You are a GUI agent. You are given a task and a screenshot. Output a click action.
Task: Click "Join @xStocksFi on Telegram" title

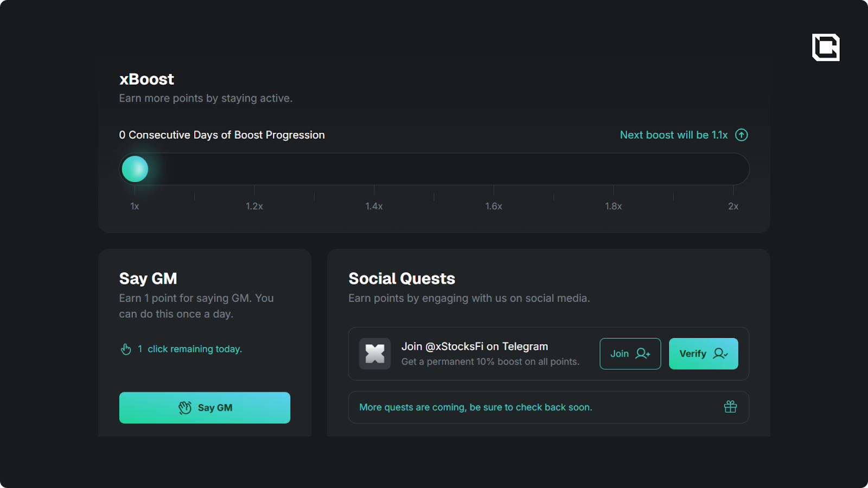pyautogui.click(x=475, y=346)
